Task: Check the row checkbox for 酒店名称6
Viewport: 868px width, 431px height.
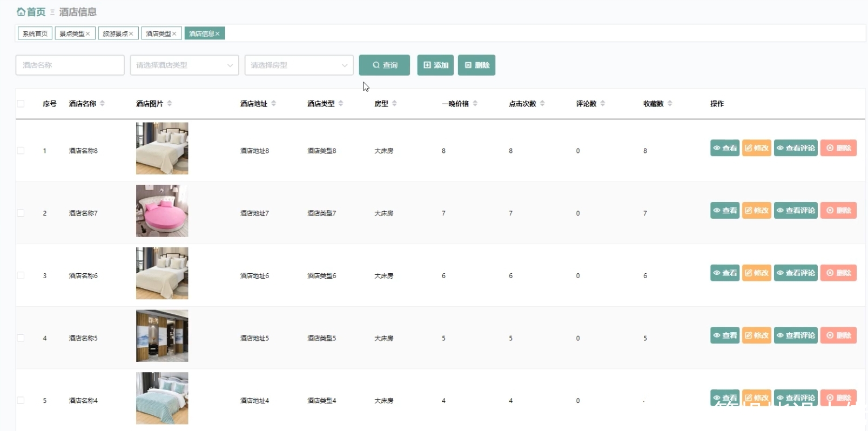Action: 21,275
